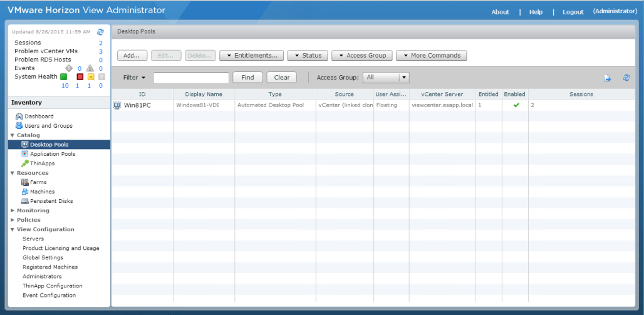The image size is (644, 315).
Task: Open Event Configuration
Action: pos(49,296)
